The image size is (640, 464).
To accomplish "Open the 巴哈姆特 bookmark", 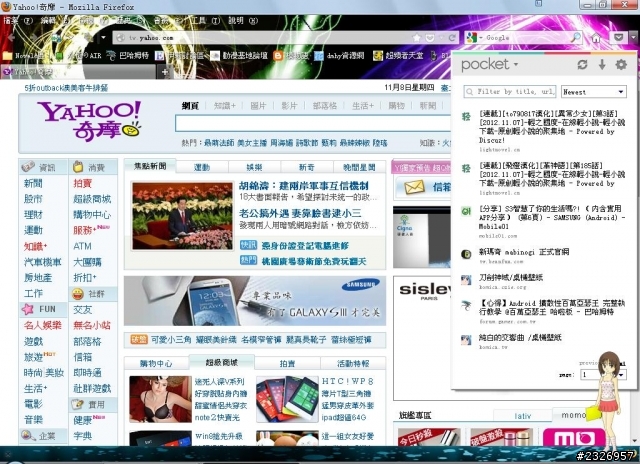I will click(128, 56).
